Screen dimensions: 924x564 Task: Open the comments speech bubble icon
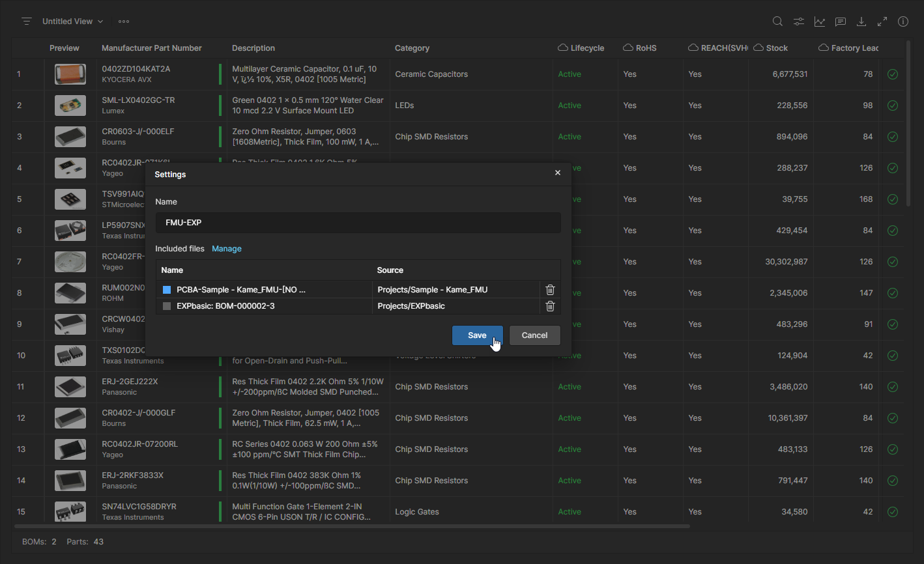841,21
